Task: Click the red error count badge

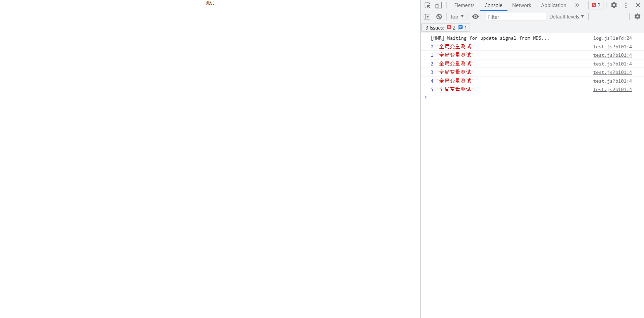Action: pos(596,5)
